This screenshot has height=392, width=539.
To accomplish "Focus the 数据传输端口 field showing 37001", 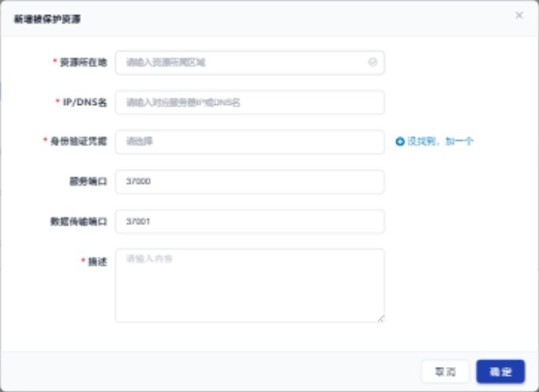I will [x=250, y=221].
